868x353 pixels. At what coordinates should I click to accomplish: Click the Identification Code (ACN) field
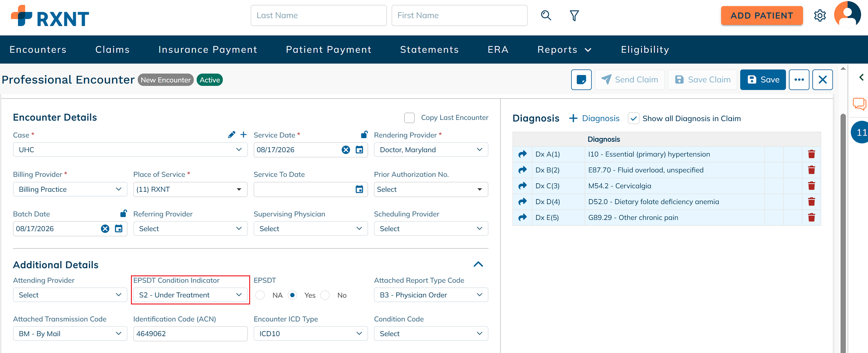190,334
